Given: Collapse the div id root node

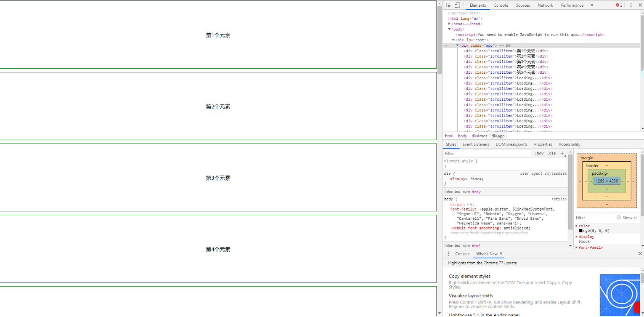Looking at the screenshot, I should click(x=453, y=40).
